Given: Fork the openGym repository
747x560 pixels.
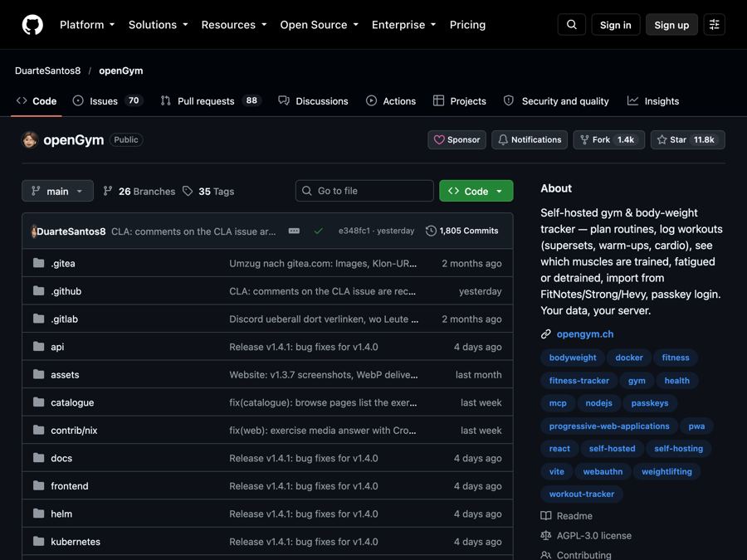Looking at the screenshot, I should tap(609, 140).
